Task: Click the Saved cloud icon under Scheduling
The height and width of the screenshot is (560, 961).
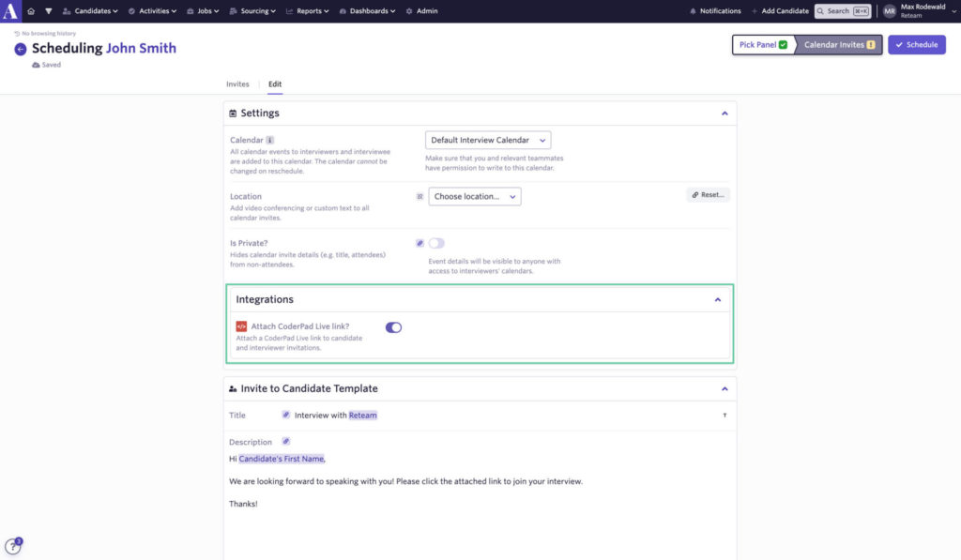Action: coord(36,64)
